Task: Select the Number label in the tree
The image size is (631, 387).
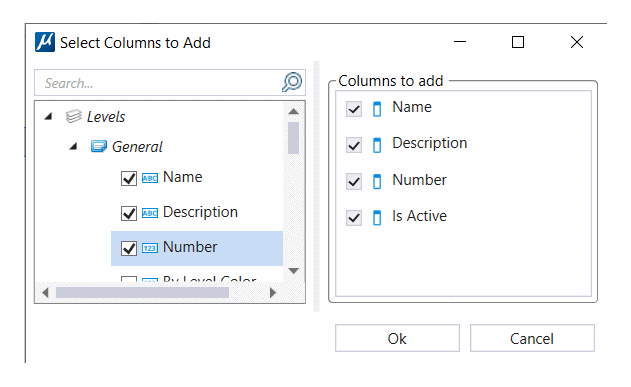Action: pos(190,247)
